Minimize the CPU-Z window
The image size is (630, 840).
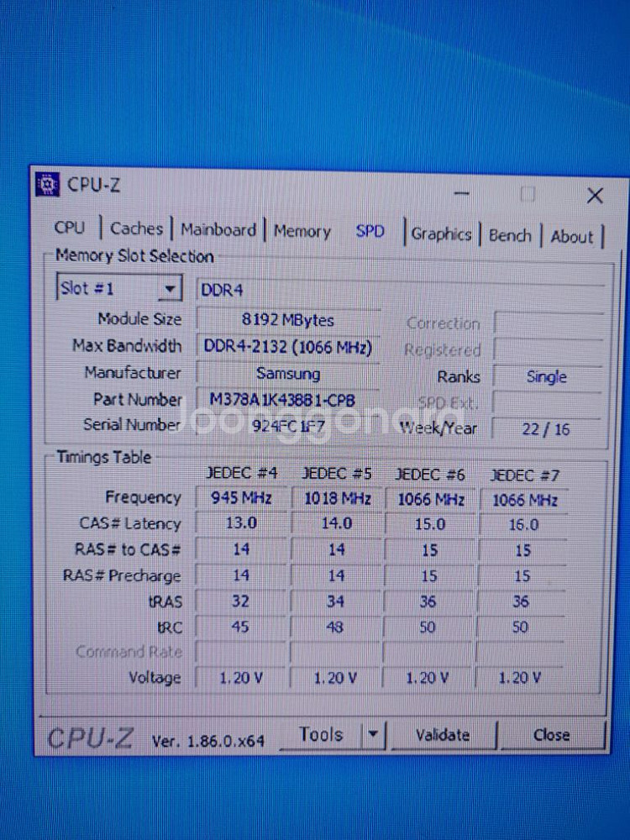click(462, 193)
